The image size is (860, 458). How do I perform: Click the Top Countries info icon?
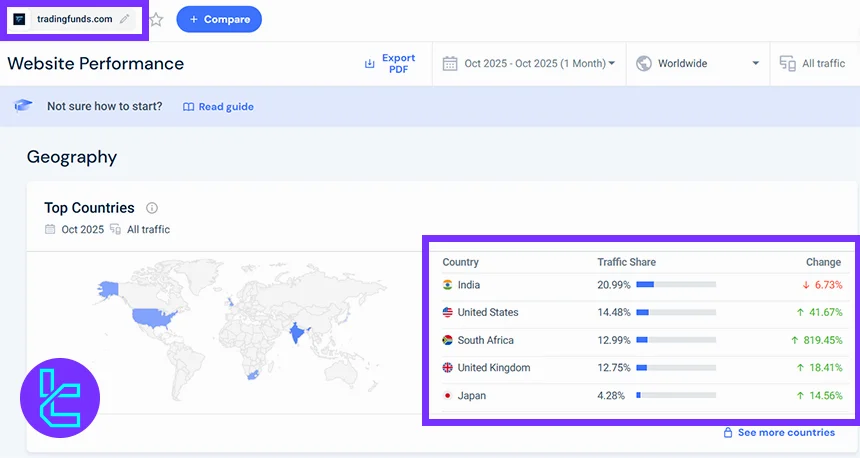152,208
